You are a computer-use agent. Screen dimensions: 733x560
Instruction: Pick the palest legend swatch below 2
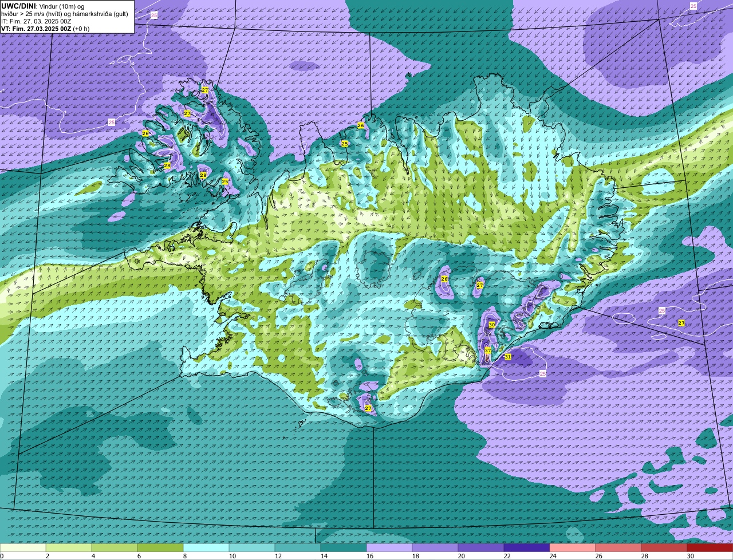(23, 547)
